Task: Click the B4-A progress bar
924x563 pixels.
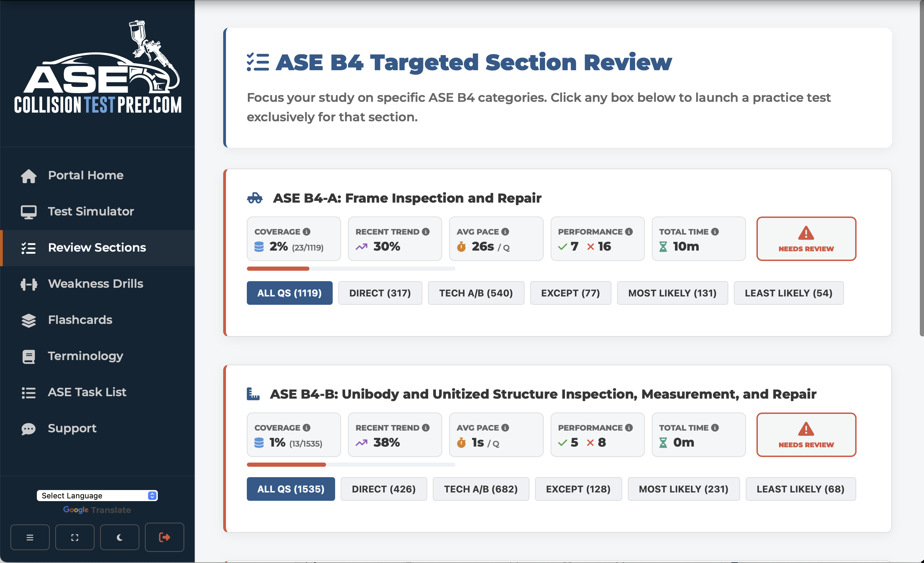Action: coord(351,269)
